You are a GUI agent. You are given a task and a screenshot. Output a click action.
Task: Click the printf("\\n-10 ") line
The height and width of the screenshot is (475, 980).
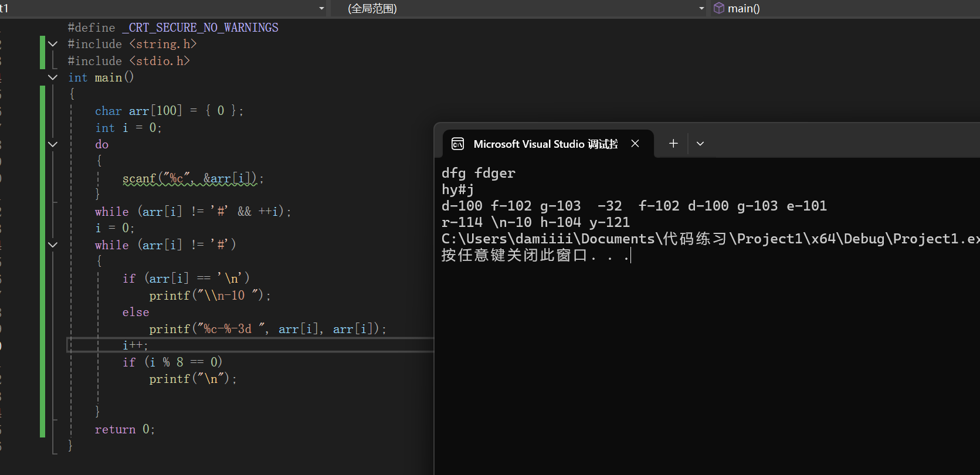(x=210, y=296)
